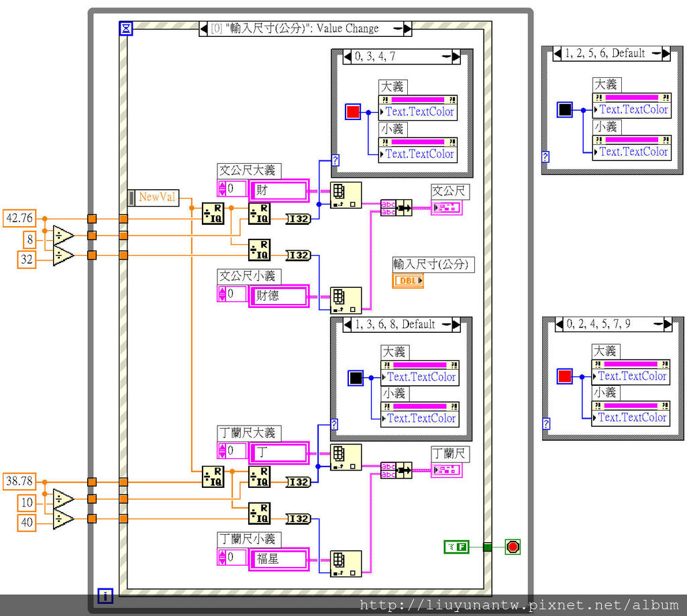The width and height of the screenshot is (687, 616).
Task: Select the Divide node fed by constant 40
Action: (x=64, y=519)
